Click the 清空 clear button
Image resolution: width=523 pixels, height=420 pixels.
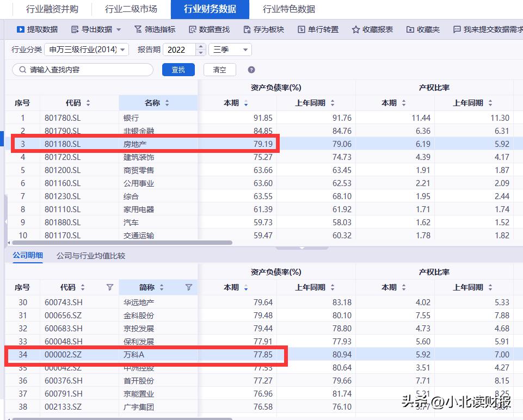pos(219,70)
